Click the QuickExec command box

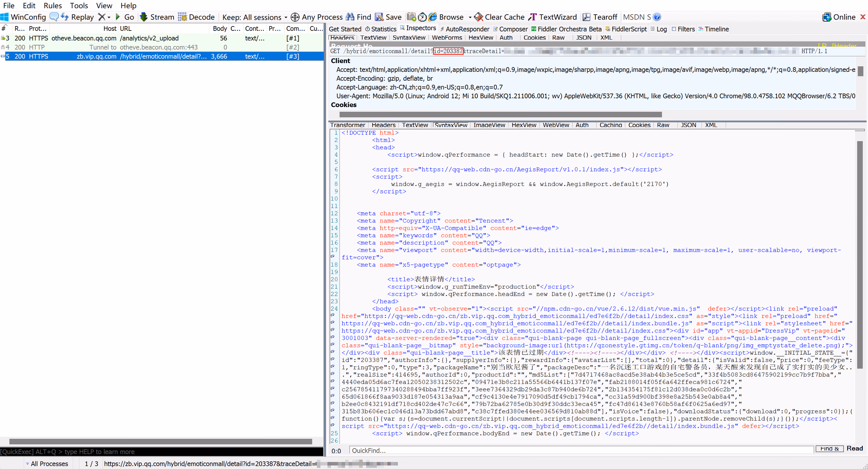point(162,452)
